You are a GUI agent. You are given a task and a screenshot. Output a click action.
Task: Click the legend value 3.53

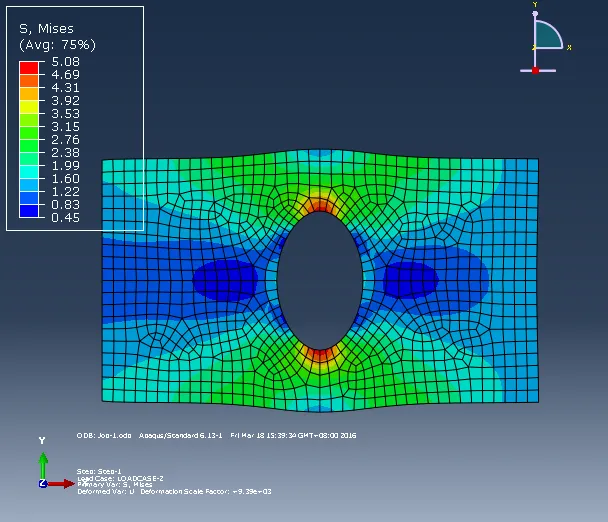coord(66,114)
